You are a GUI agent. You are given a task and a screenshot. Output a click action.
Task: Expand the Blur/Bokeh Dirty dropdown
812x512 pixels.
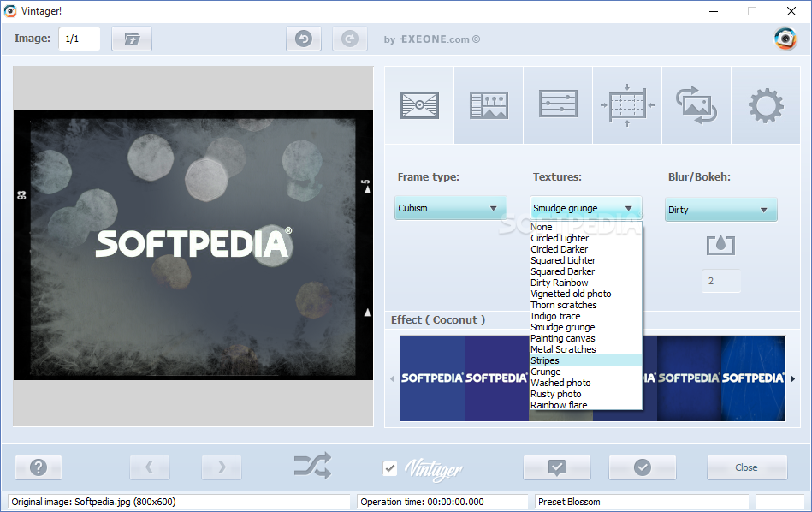[720, 210]
